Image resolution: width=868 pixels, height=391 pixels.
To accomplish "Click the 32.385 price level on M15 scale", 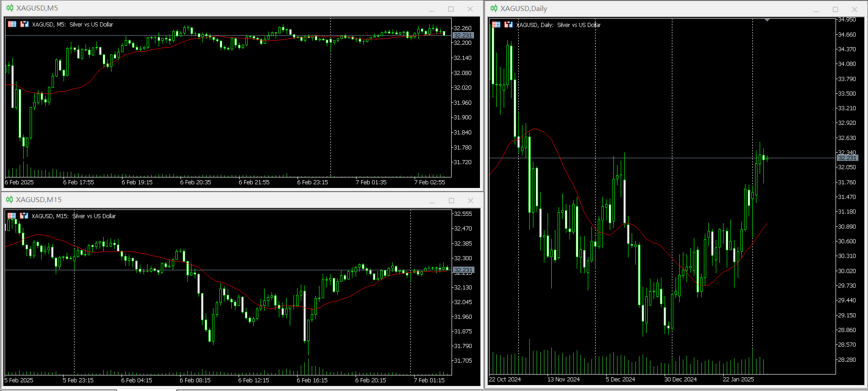I will (x=463, y=244).
